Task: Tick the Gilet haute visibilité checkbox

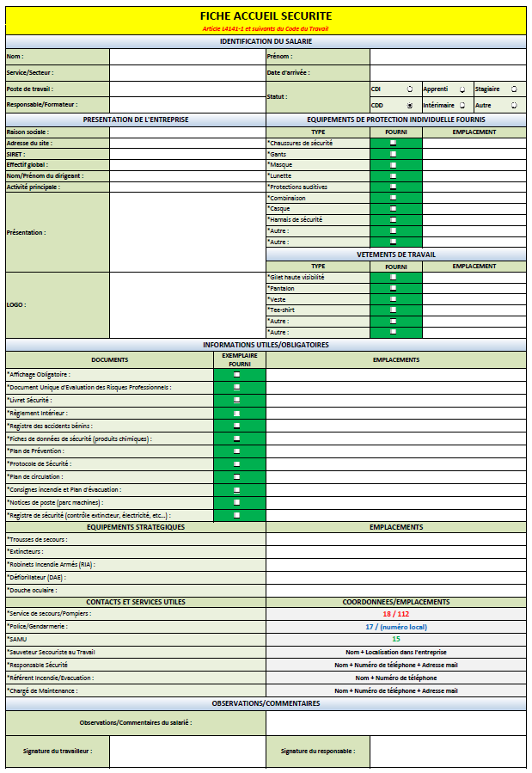Action: pyautogui.click(x=394, y=277)
